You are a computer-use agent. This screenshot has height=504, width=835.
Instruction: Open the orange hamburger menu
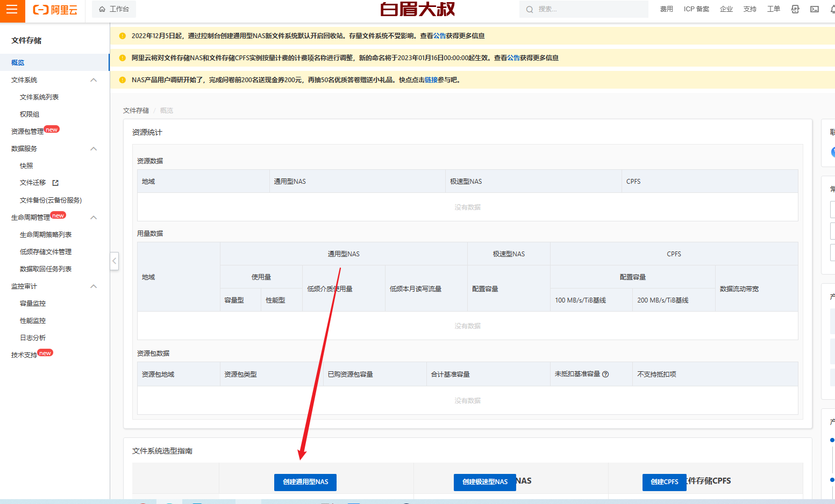(12, 10)
